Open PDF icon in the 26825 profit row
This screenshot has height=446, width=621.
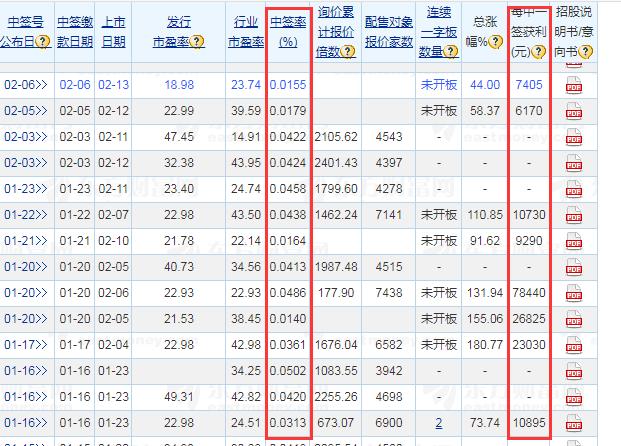point(574,319)
